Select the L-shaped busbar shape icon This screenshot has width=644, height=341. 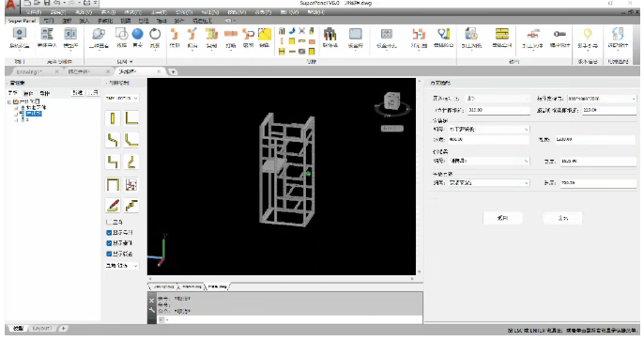tap(131, 118)
